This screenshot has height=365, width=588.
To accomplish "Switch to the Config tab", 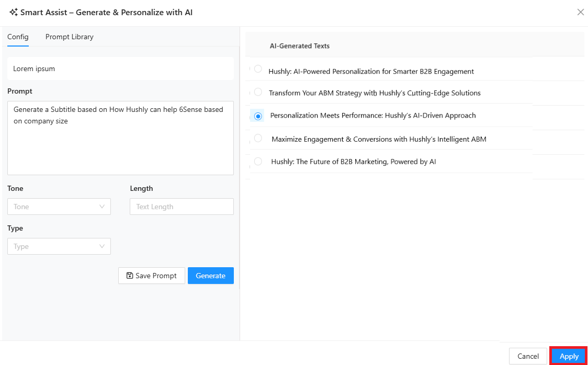I will 18,37.
